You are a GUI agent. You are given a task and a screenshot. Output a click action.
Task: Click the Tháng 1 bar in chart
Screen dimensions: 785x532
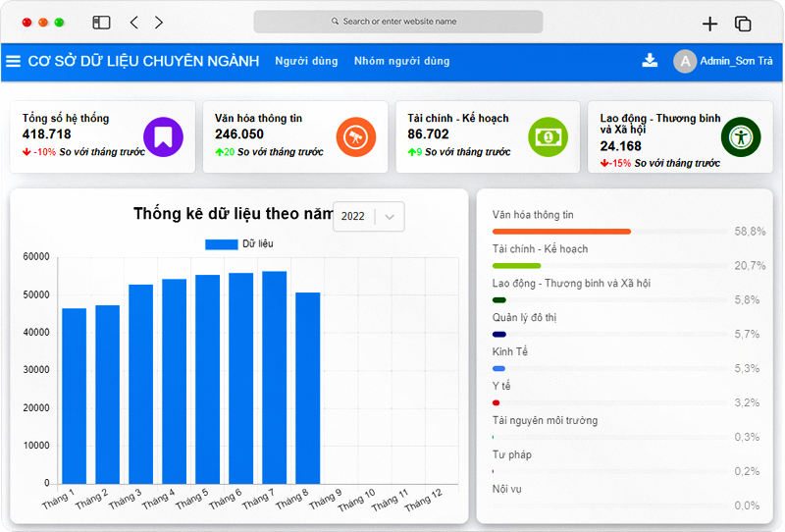[x=75, y=397]
